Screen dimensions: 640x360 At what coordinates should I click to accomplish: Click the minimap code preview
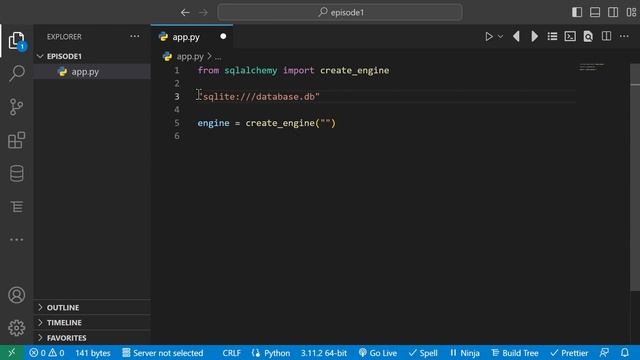click(x=592, y=67)
